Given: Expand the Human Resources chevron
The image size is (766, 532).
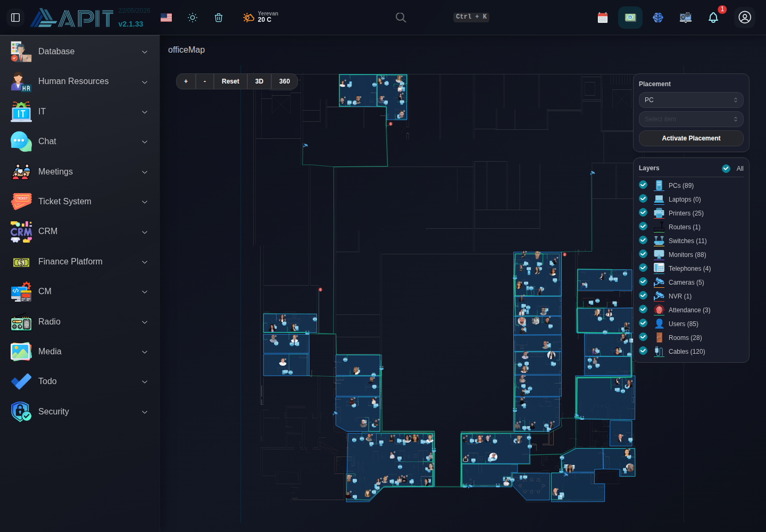Looking at the screenshot, I should pos(145,82).
